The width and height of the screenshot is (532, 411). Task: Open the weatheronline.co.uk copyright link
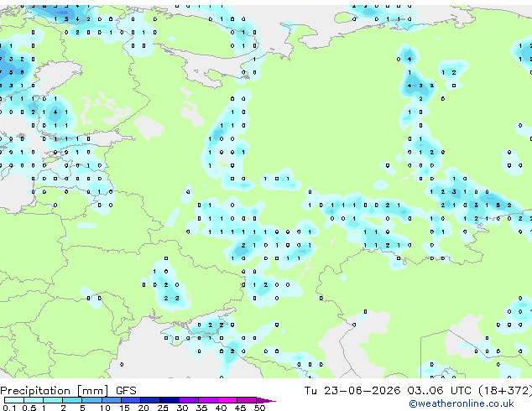click(x=462, y=403)
